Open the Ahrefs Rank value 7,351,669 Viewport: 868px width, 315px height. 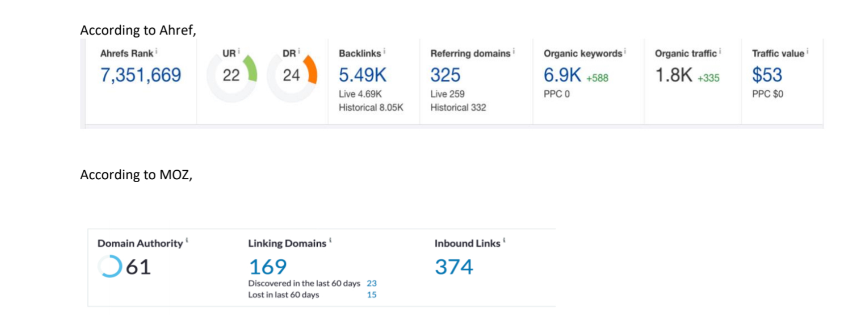(141, 75)
